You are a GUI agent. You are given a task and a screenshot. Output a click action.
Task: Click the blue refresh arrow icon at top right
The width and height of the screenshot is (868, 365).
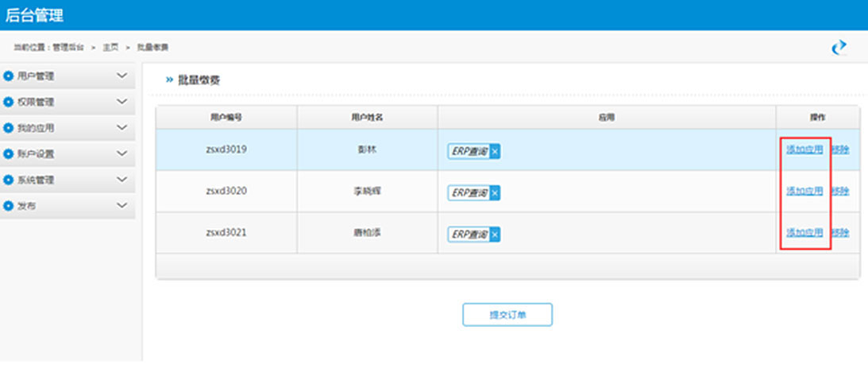(839, 48)
